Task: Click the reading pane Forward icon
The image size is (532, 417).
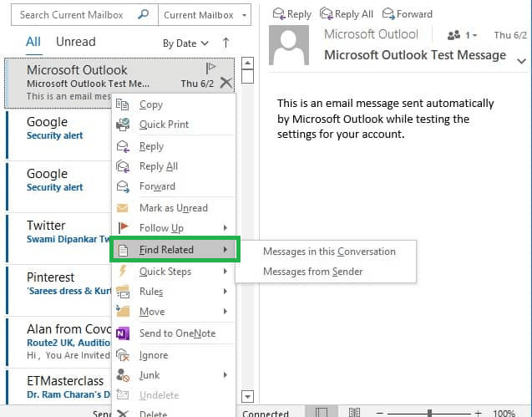Action: pos(388,13)
